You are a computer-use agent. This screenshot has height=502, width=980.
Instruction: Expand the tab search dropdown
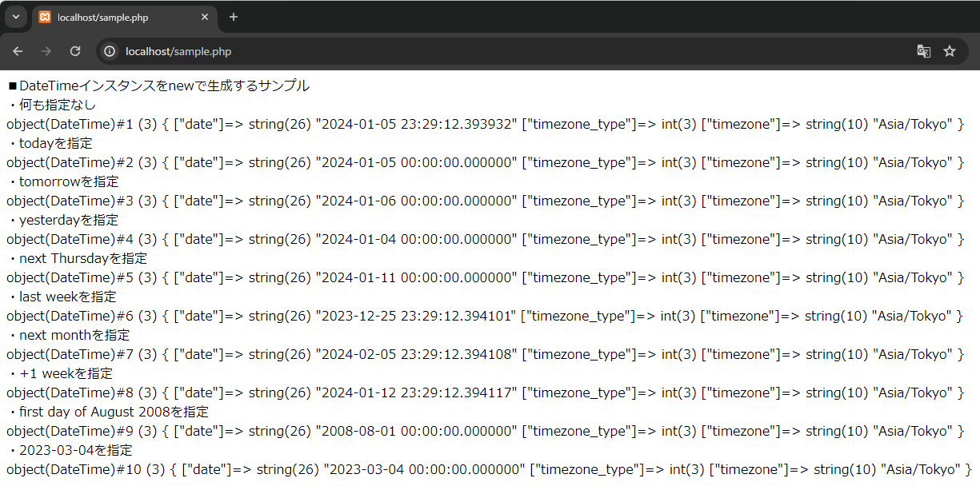click(15, 17)
